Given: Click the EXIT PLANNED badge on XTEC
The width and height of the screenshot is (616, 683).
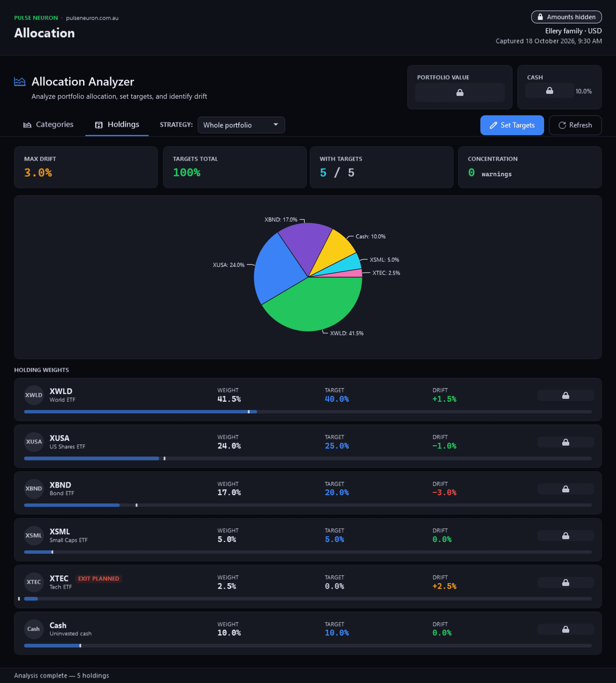Looking at the screenshot, I should (x=98, y=579).
